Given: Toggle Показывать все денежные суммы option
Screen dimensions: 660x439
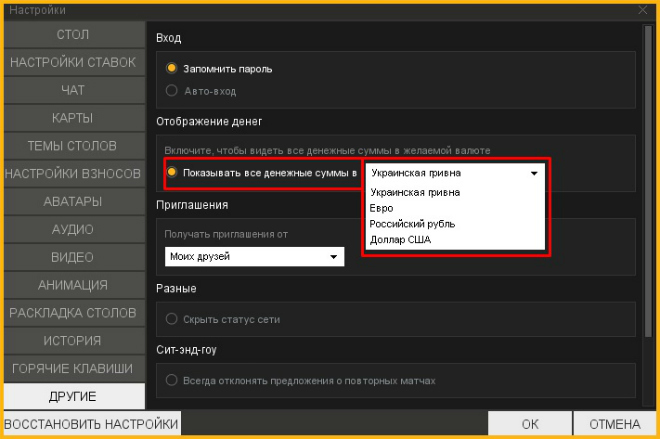Looking at the screenshot, I should 173,173.
